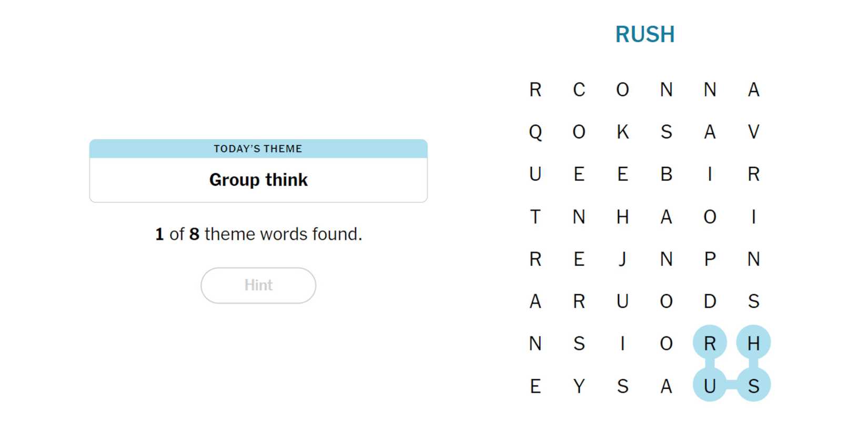Tap the letter D tile

pos(710,301)
